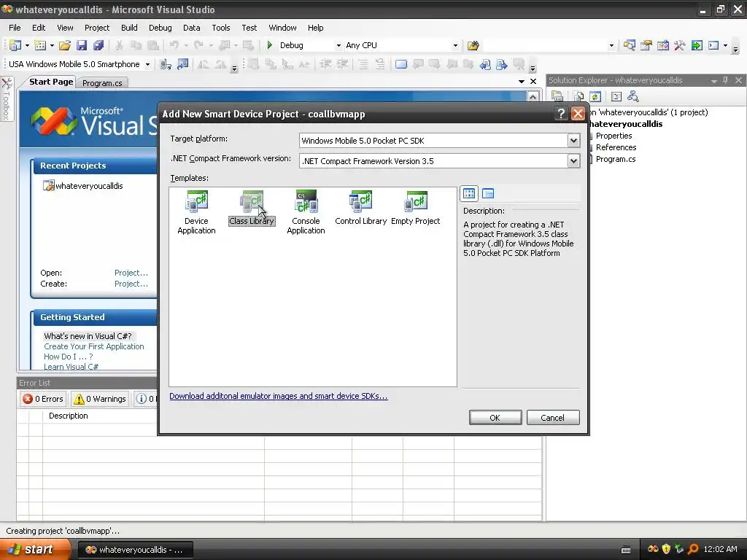Toggle the 0 Errors filter button
The image size is (747, 560).
[43, 399]
